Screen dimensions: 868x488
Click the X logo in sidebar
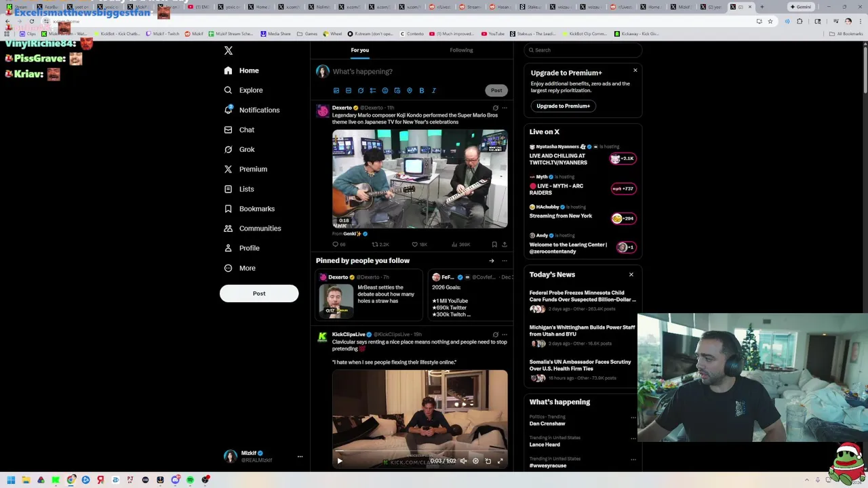point(229,51)
